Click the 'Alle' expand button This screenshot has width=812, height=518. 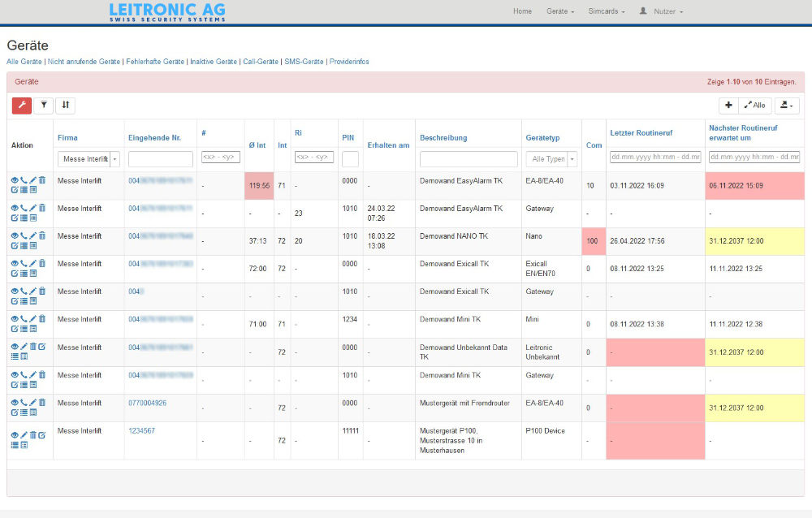click(x=755, y=105)
